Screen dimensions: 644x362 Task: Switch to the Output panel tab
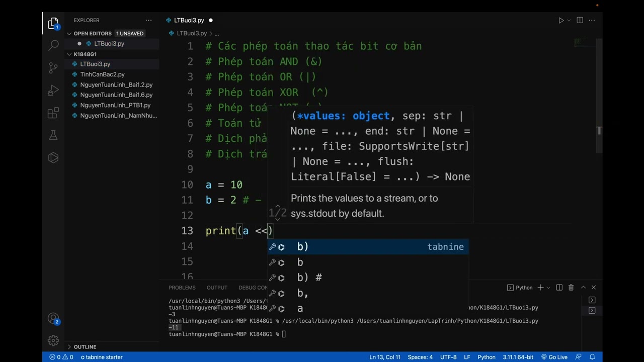(217, 288)
